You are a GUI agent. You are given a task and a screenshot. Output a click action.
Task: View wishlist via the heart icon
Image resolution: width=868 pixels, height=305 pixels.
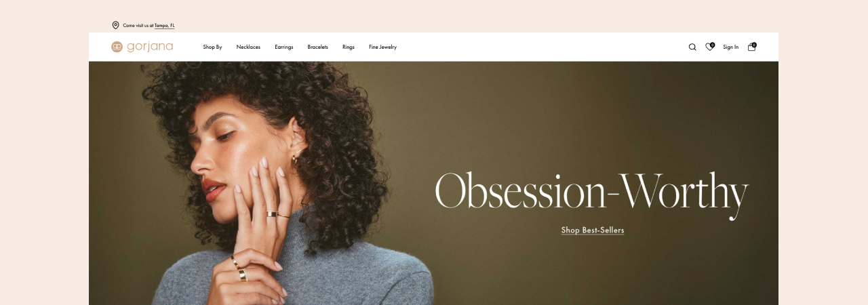coord(709,47)
